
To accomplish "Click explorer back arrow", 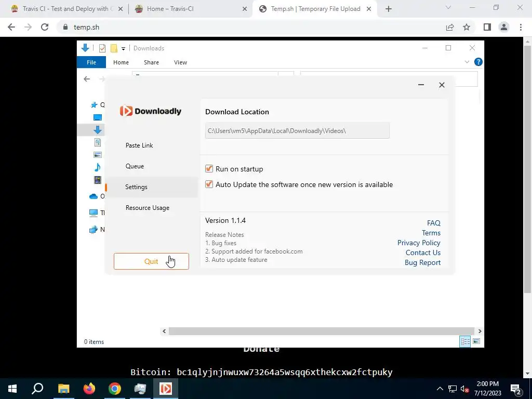I will click(87, 79).
